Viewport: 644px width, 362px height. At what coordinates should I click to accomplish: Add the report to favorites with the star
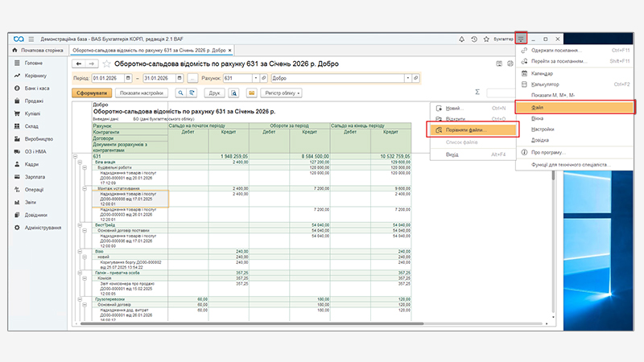(x=107, y=64)
